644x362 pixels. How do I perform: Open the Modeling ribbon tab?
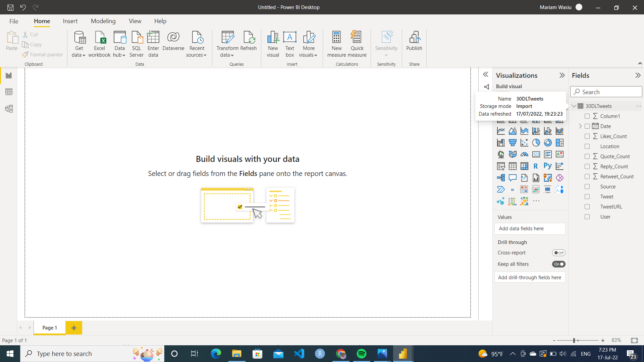(103, 21)
